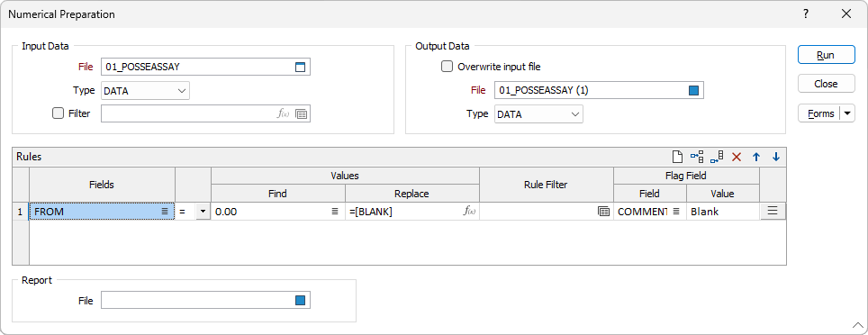868x335 pixels.
Task: Click the insert row icon in Rules toolbar
Action: pos(697,158)
